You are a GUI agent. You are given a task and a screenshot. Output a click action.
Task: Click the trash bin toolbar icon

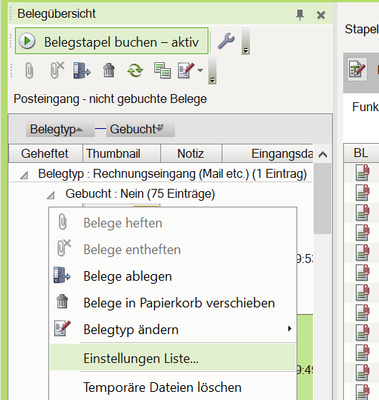109,70
